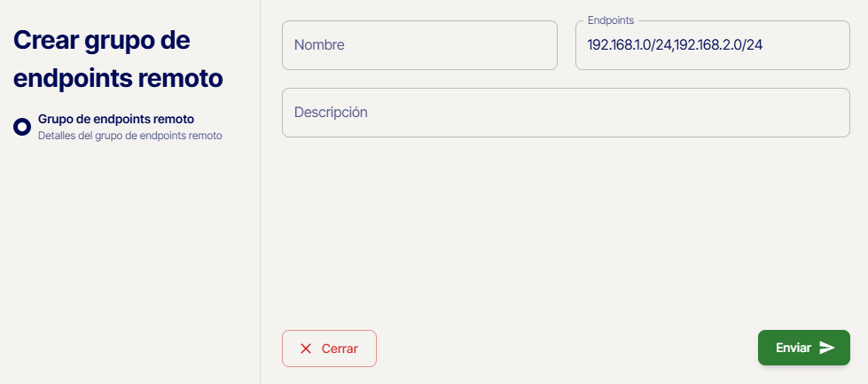
Task: Click the 'Crear grupo de endpoints remoto' heading
Action: click(118, 59)
